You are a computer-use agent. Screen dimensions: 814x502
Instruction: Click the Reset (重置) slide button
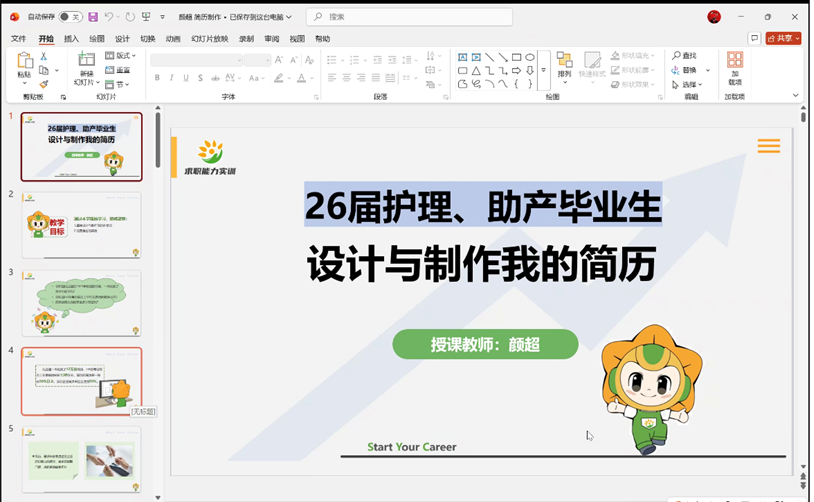click(x=122, y=70)
